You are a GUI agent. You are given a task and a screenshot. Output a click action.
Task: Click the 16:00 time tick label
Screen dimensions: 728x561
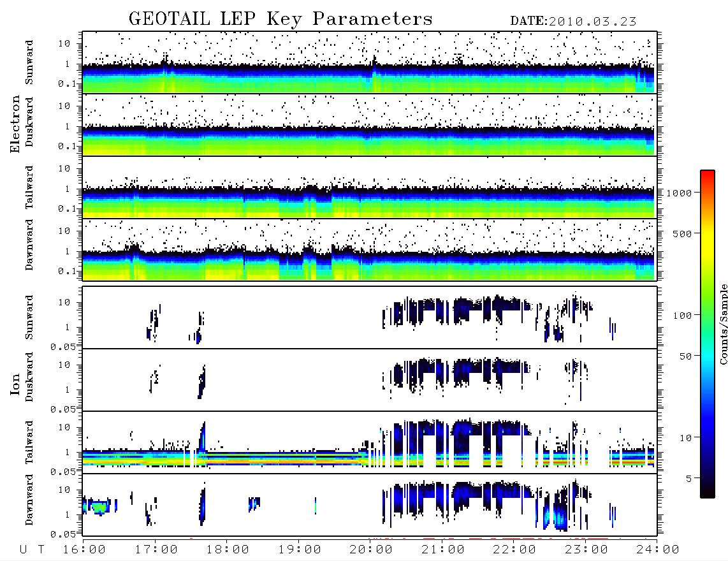[x=84, y=550]
